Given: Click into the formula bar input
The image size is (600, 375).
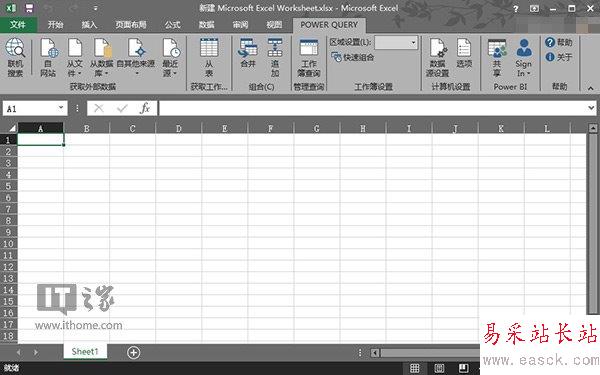Looking at the screenshot, I should 373,109.
